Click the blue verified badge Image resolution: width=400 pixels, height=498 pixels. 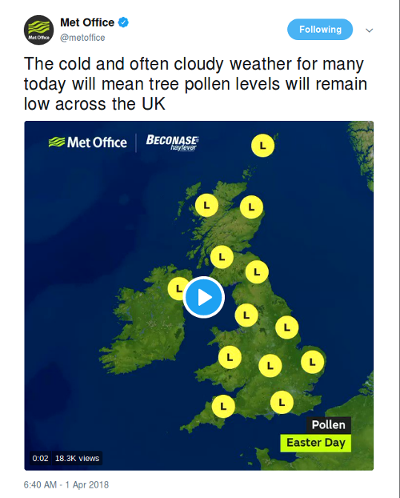(123, 22)
